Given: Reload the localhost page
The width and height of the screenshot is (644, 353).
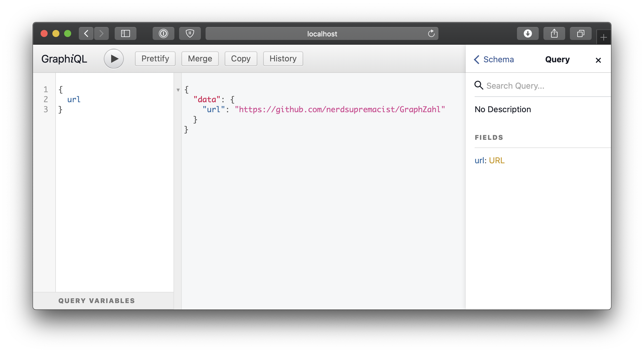Looking at the screenshot, I should click(431, 33).
